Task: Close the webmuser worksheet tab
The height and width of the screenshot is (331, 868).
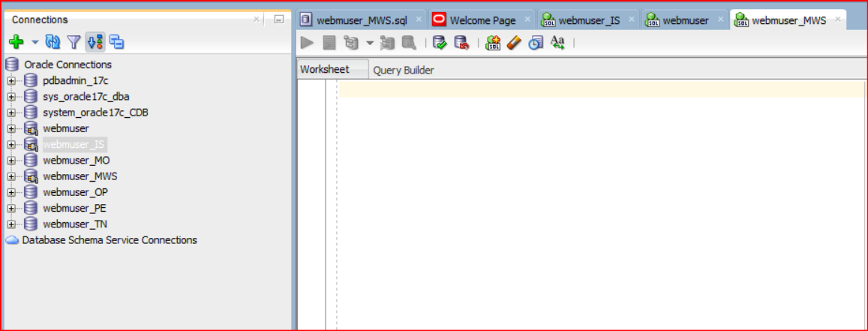Action: click(x=720, y=20)
